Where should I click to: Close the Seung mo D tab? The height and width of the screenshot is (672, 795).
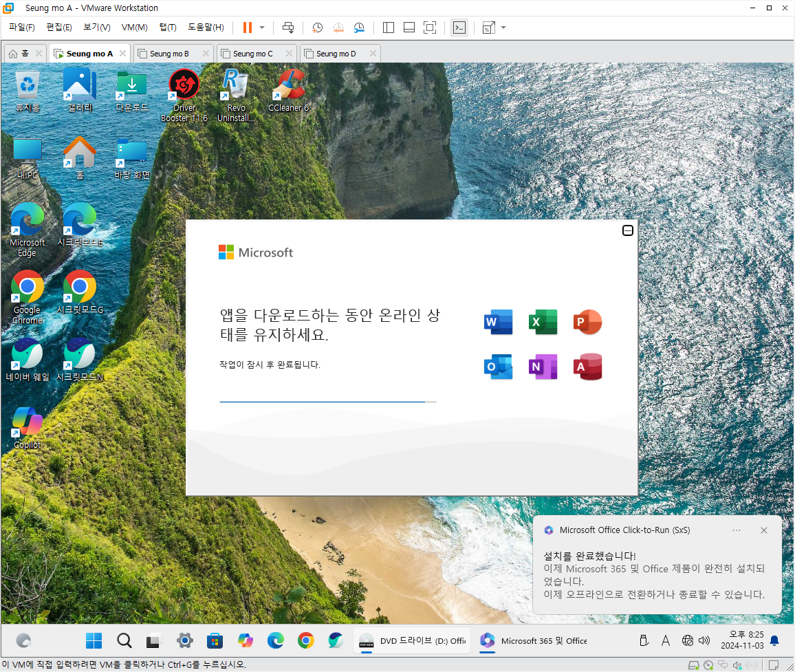click(x=373, y=53)
